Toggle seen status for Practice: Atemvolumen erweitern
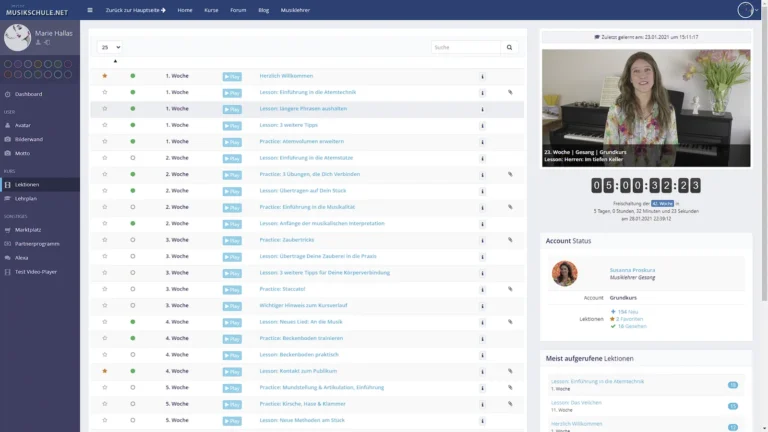This screenshot has width=768, height=432. tap(133, 142)
